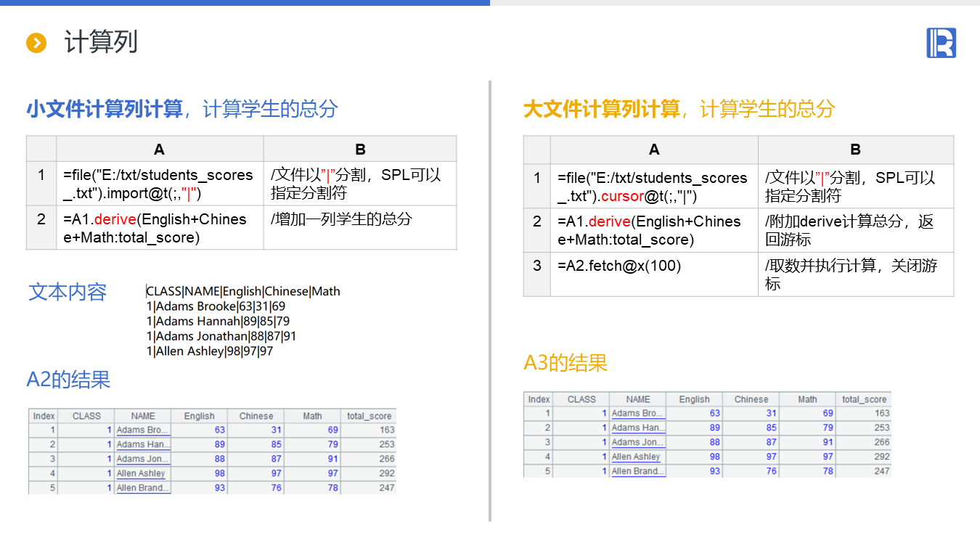Click column header B in the large-file code table
The image size is (980, 551).
855,150
